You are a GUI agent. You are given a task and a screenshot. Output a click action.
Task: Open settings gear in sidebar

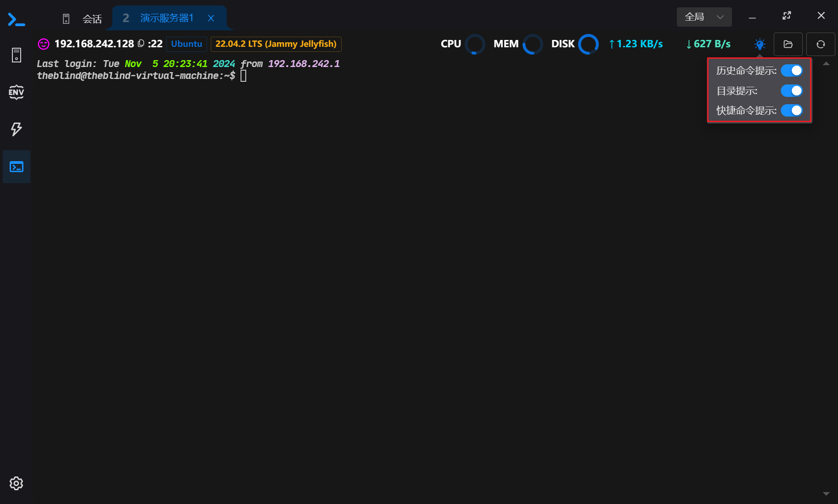coord(17,483)
